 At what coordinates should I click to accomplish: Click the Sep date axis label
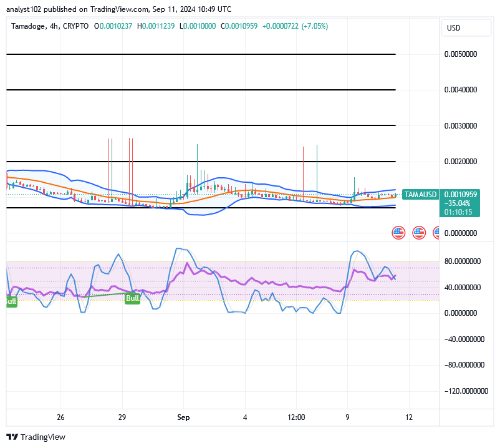click(x=183, y=417)
